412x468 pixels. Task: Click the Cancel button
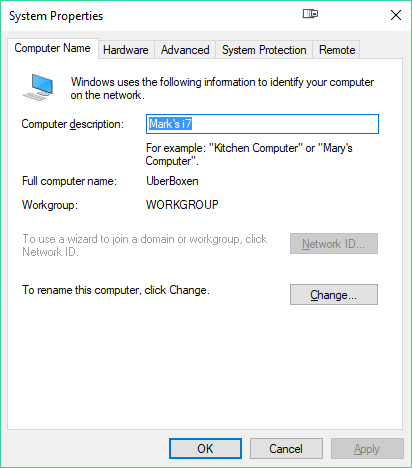(x=286, y=449)
